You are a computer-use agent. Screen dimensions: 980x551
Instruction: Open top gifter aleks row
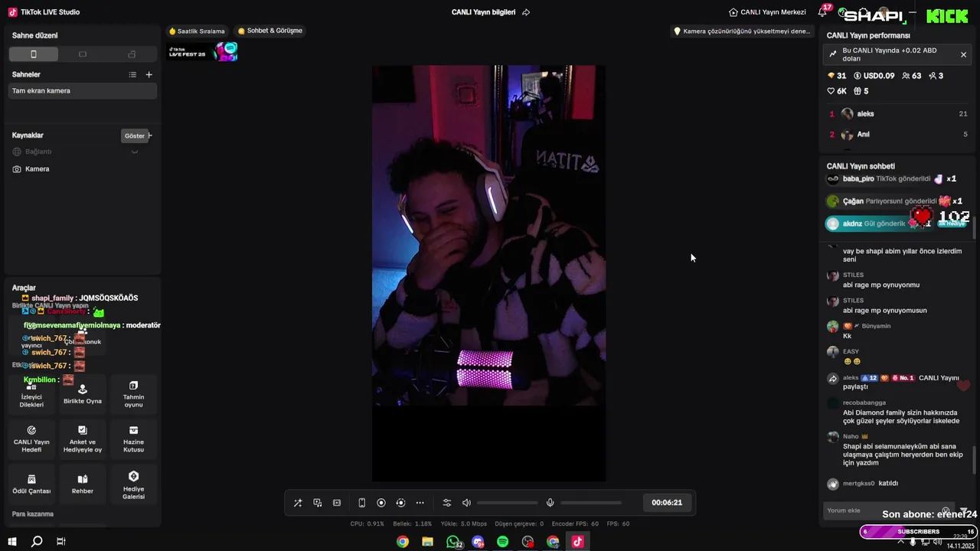click(x=897, y=114)
